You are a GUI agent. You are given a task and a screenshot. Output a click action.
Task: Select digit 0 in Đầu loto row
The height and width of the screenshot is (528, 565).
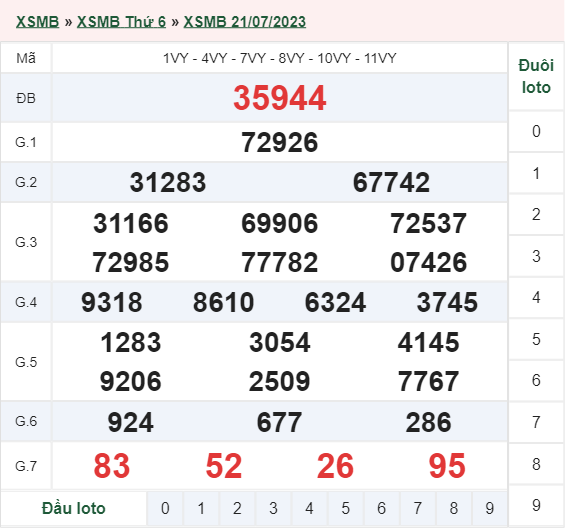(165, 508)
